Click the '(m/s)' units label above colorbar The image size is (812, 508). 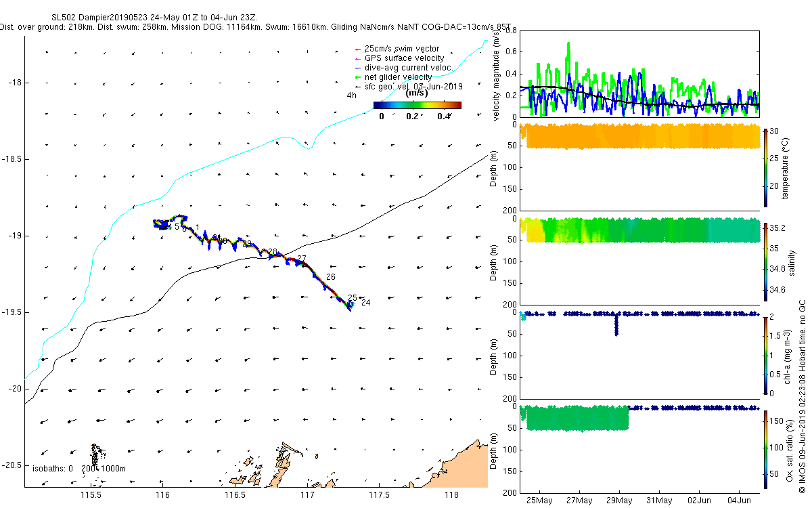tap(416, 93)
